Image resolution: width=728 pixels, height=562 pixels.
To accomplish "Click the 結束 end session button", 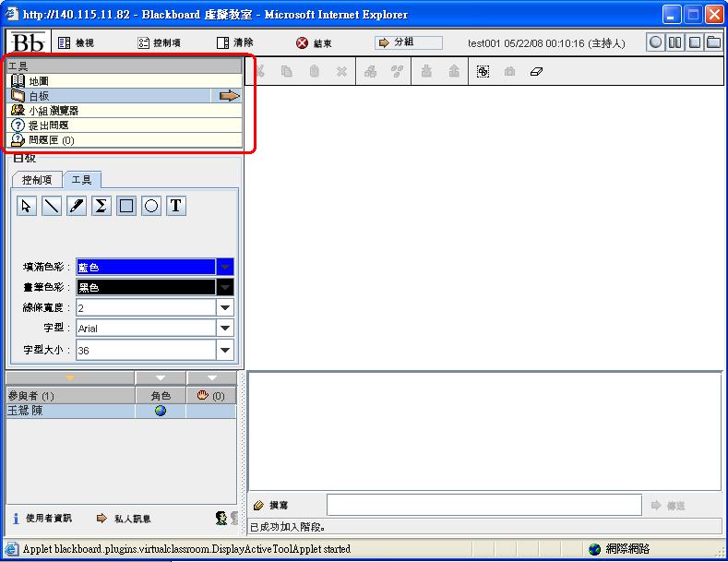I will tap(314, 43).
